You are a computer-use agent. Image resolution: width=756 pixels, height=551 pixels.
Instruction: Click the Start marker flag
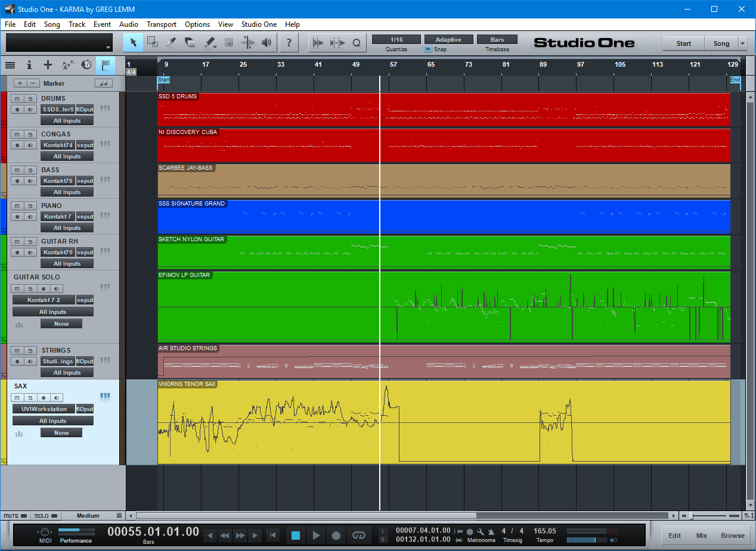coord(163,80)
